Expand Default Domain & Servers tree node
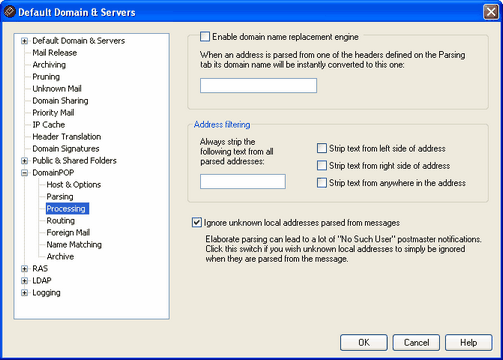 pos(24,41)
